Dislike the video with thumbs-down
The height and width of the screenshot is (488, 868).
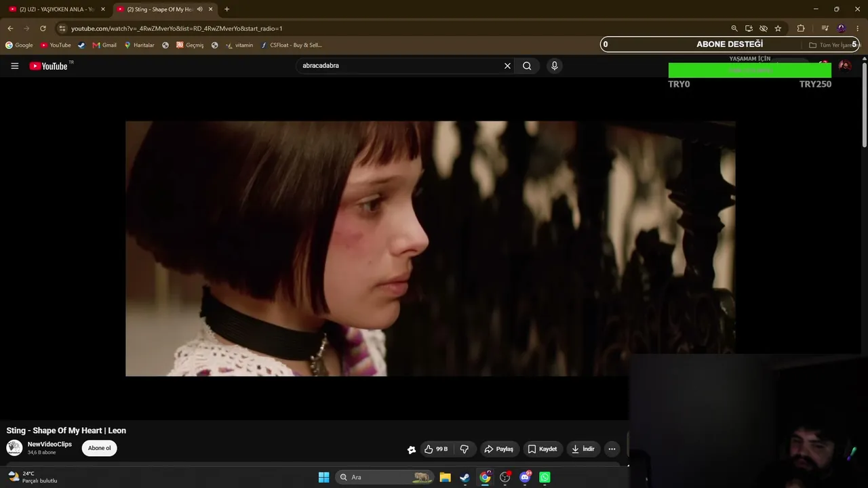tap(465, 449)
